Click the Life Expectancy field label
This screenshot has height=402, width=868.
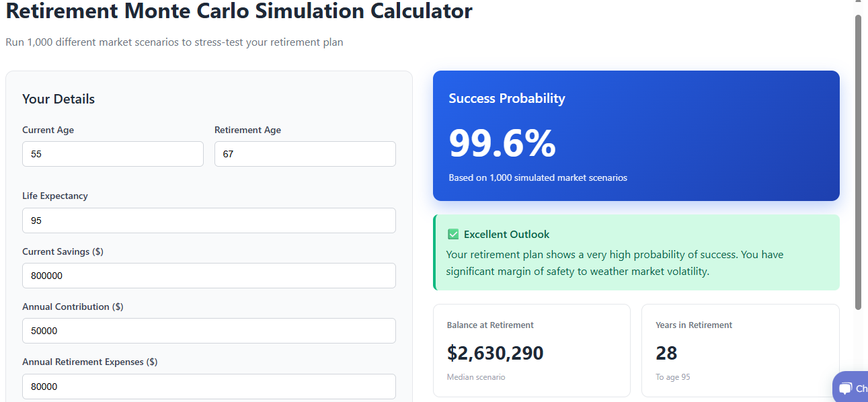55,196
